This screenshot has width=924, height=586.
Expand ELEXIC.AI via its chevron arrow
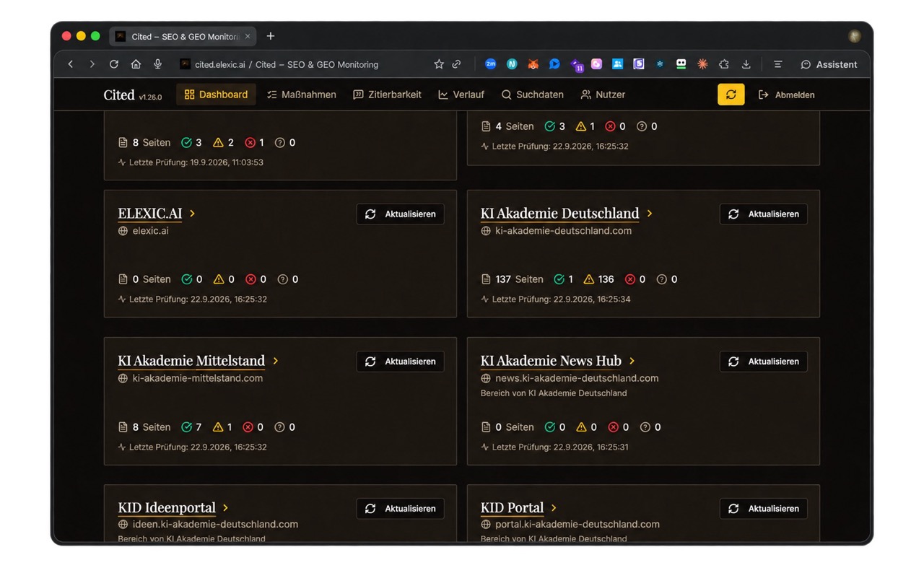pyautogui.click(x=192, y=214)
